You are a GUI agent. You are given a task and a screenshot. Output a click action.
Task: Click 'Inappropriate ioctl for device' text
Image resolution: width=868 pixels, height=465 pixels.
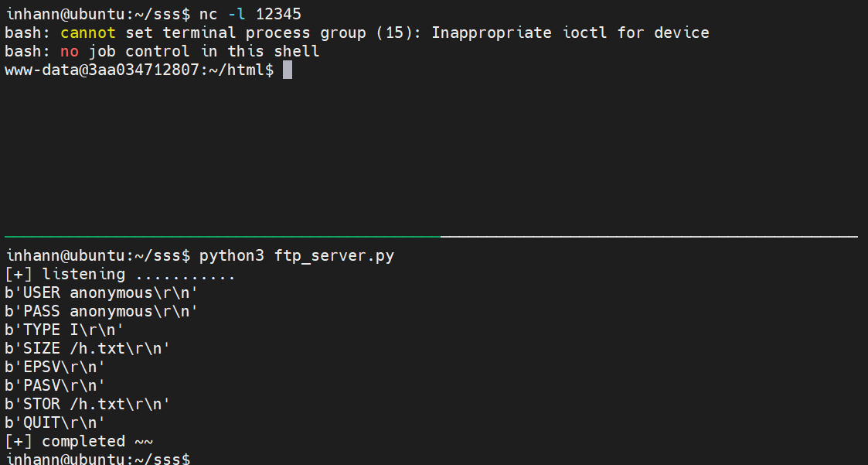pyautogui.click(x=570, y=32)
